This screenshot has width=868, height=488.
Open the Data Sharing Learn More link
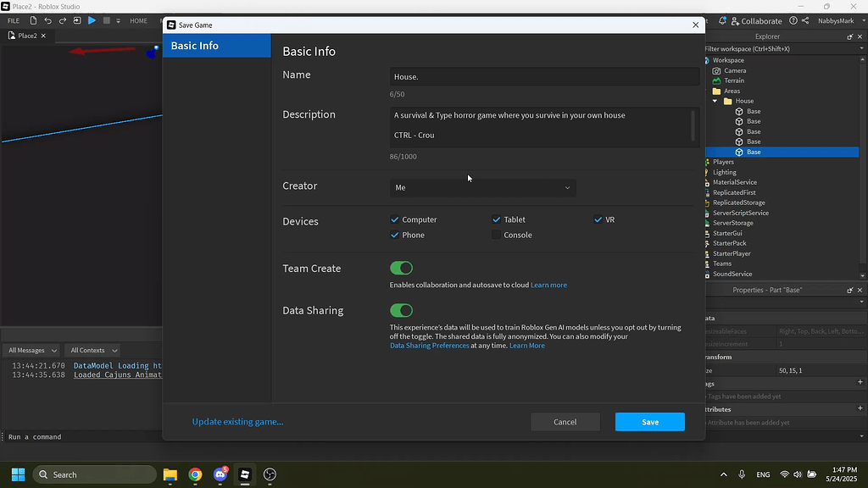point(527,346)
